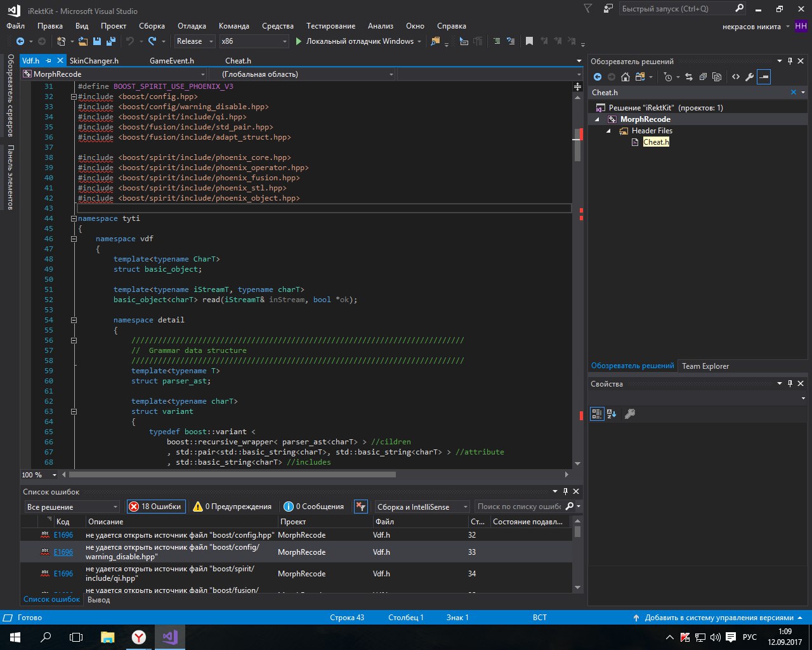Open the x86 platform dropdown
This screenshot has height=650, width=812.
[254, 41]
